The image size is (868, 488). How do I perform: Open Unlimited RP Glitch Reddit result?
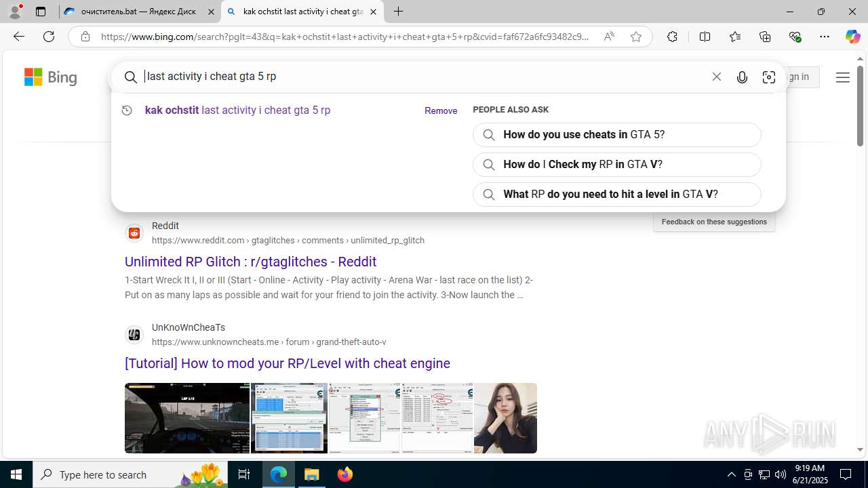pyautogui.click(x=250, y=262)
